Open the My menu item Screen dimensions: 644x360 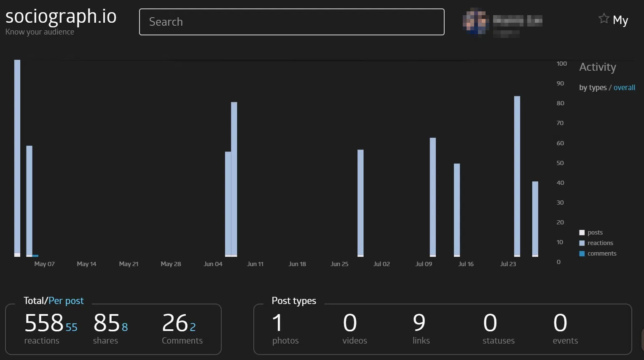620,20
